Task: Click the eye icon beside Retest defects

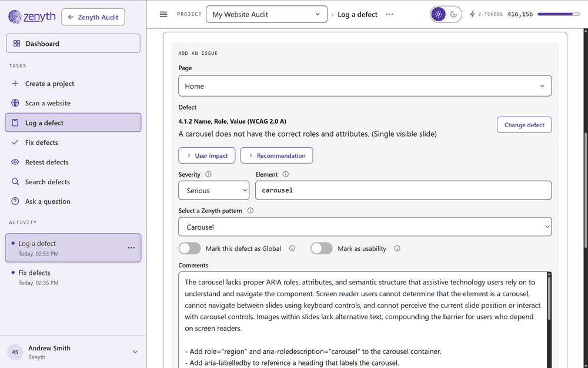Action: coord(15,162)
